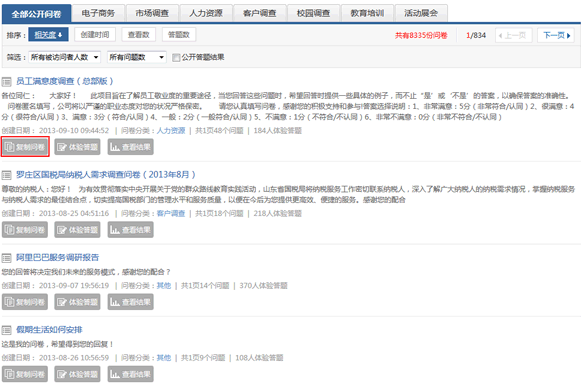Click 其他 category link of 假期生活 survey
Image resolution: width=585 pixels, height=384 pixels.
[x=164, y=358]
